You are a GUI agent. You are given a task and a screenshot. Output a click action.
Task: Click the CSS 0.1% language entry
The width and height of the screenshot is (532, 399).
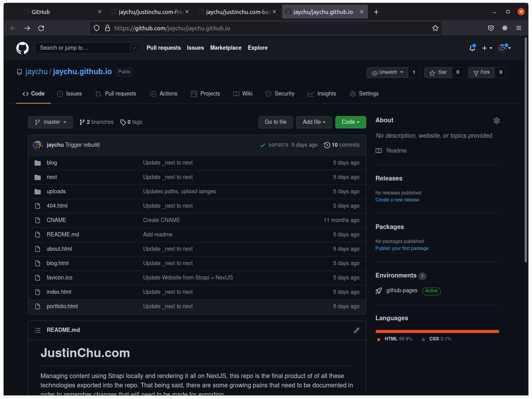click(x=437, y=339)
